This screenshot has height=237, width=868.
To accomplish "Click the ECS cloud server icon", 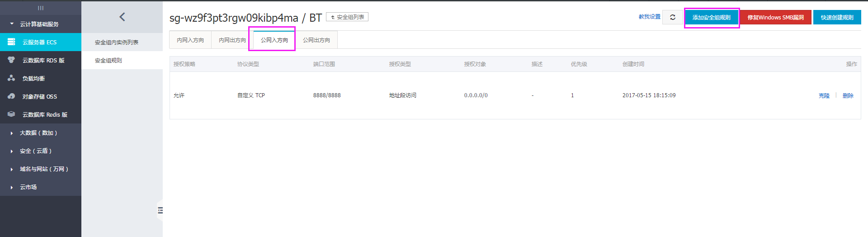I will 11,42.
